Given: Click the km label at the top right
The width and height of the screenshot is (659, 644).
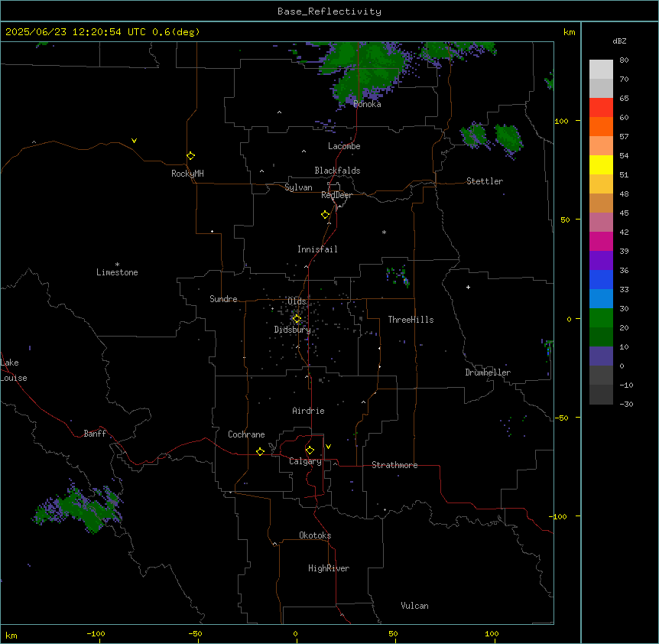Looking at the screenshot, I should [570, 32].
